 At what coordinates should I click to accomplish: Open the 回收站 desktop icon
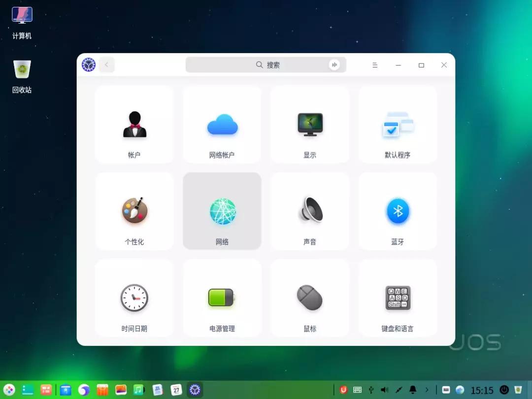pyautogui.click(x=22, y=77)
